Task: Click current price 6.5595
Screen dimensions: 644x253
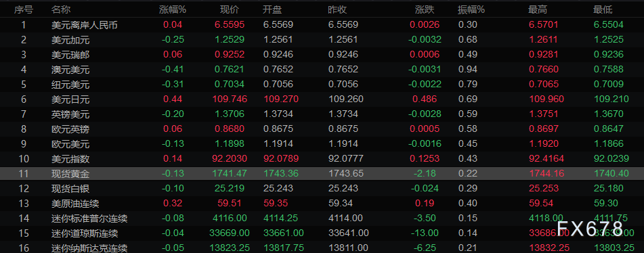Action: pos(229,24)
